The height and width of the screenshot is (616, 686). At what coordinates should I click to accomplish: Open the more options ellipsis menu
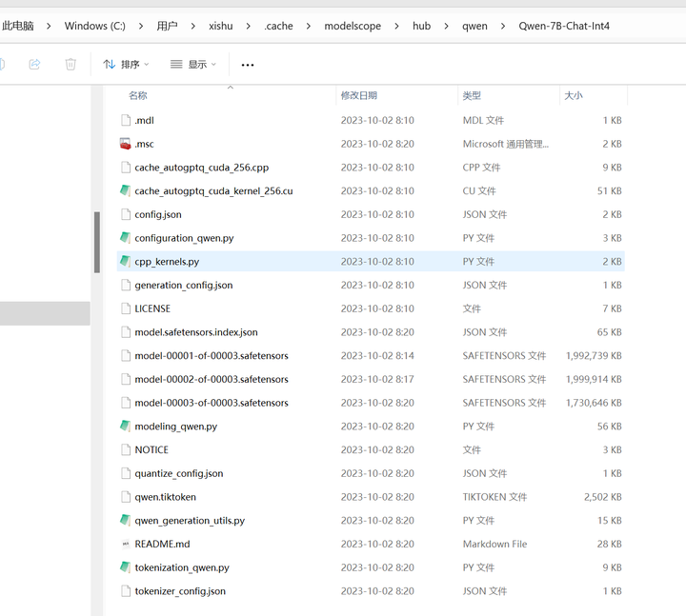[248, 65]
